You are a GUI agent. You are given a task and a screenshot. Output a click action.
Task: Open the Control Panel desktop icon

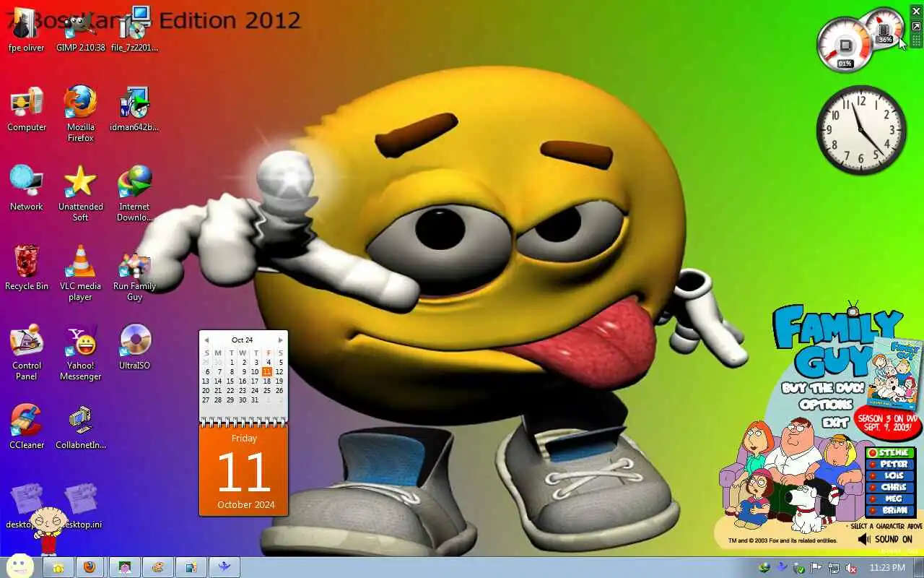click(27, 353)
